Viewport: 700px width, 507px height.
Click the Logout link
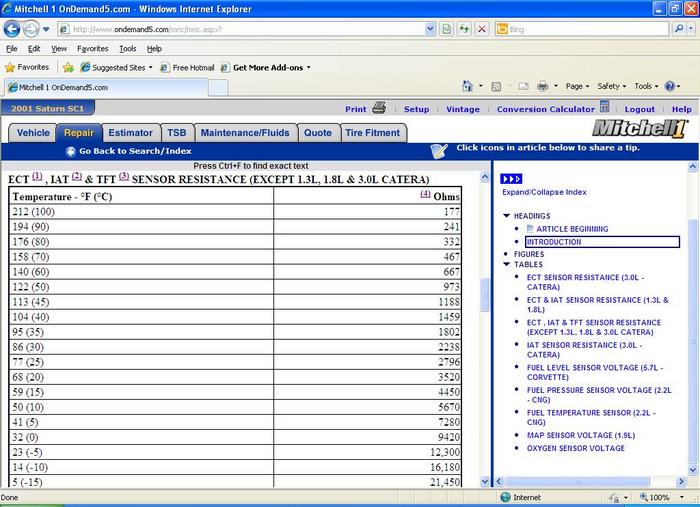(639, 109)
